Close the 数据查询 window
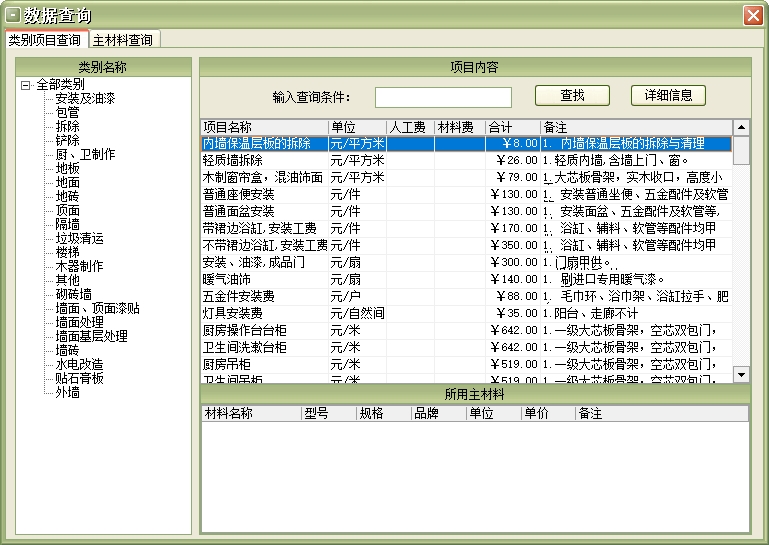 point(753,15)
